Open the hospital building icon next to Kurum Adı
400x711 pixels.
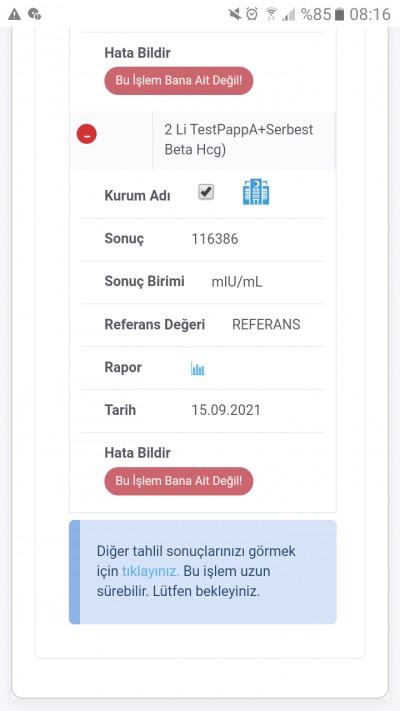pyautogui.click(x=256, y=192)
